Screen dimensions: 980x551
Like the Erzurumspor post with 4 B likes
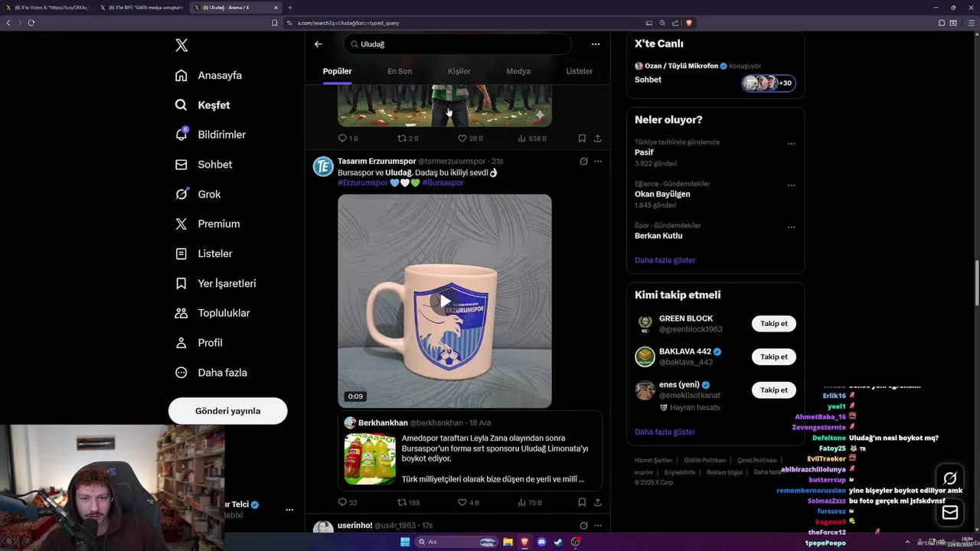pos(468,503)
